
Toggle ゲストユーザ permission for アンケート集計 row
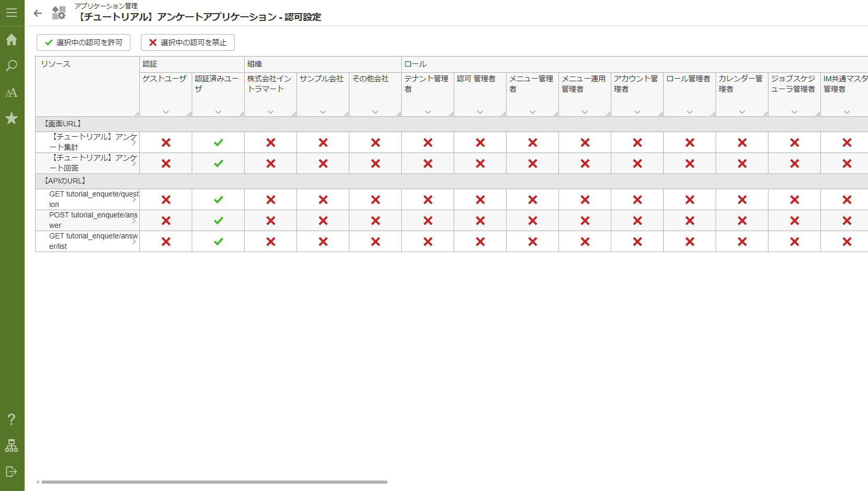point(166,143)
